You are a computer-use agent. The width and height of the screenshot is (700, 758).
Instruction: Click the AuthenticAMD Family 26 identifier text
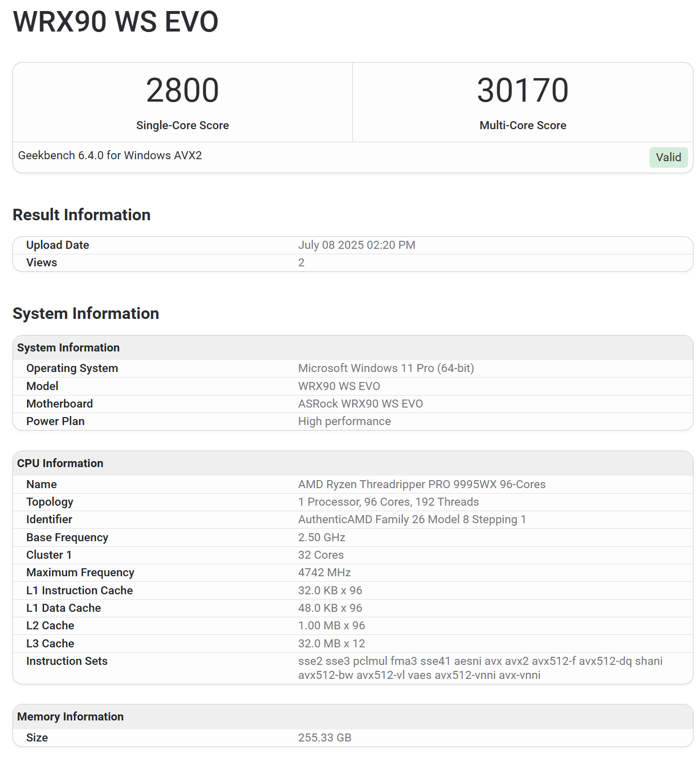coord(412,519)
